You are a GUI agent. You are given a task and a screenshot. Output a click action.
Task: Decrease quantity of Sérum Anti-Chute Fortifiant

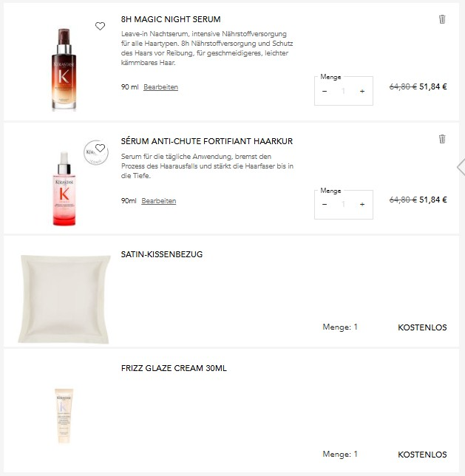click(x=325, y=204)
